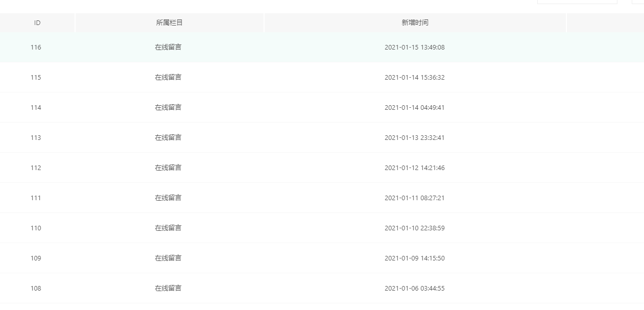
Task: Click ID cell 108
Action: tap(36, 289)
